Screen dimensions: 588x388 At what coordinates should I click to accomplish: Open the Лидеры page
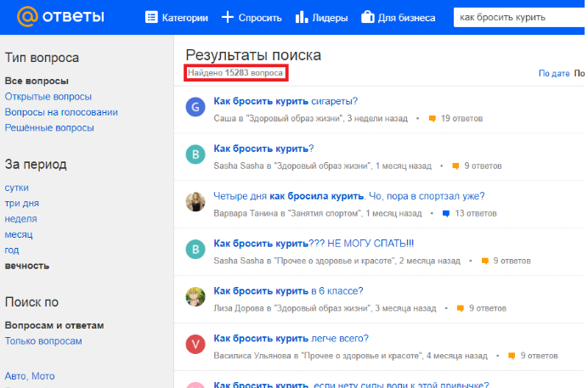[x=322, y=18]
